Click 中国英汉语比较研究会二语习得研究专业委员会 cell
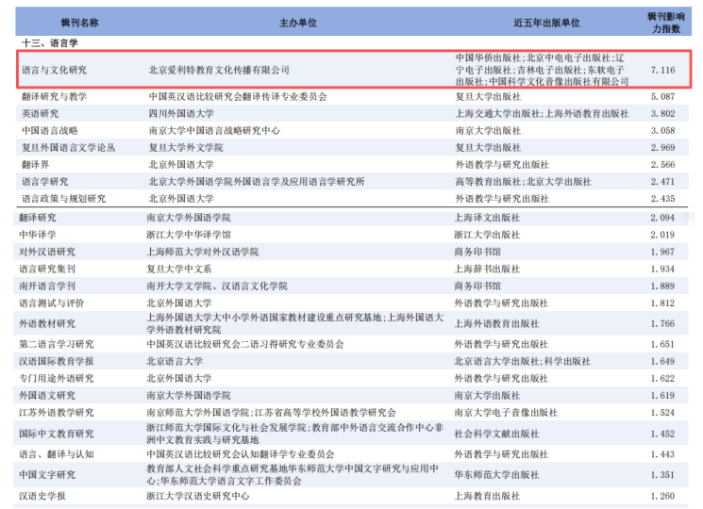703x509 pixels. point(245,344)
